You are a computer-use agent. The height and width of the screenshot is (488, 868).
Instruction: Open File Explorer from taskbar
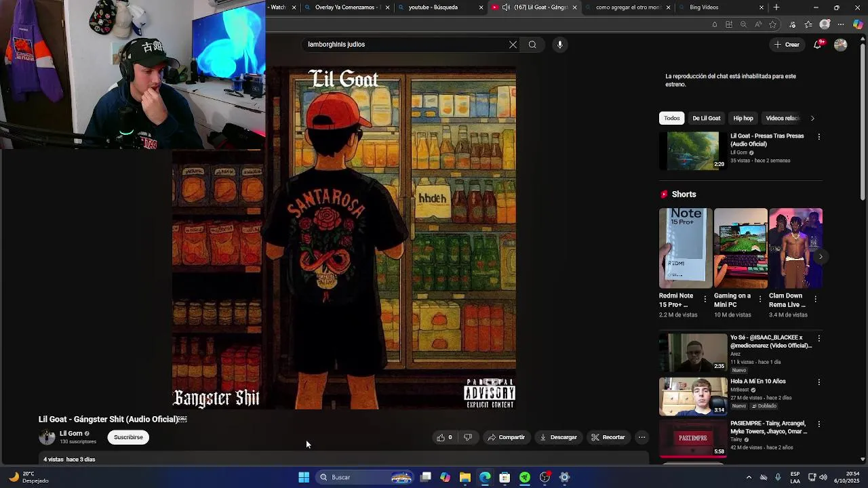[465, 477]
